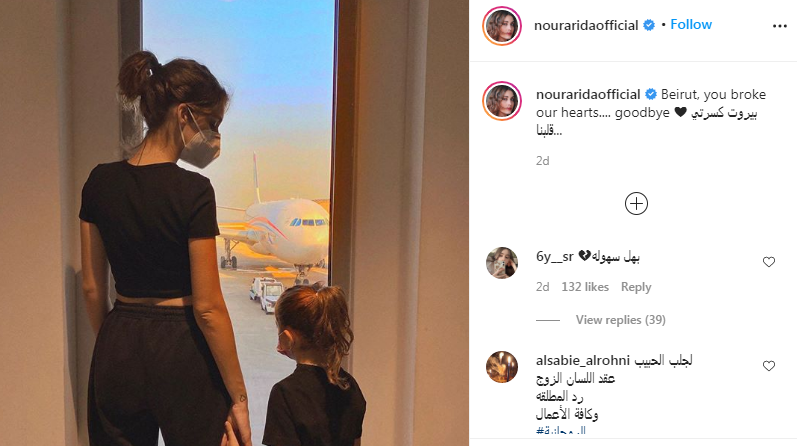Open 6y__sr commenter avatar
Screen dimensions: 797x446
click(502, 263)
